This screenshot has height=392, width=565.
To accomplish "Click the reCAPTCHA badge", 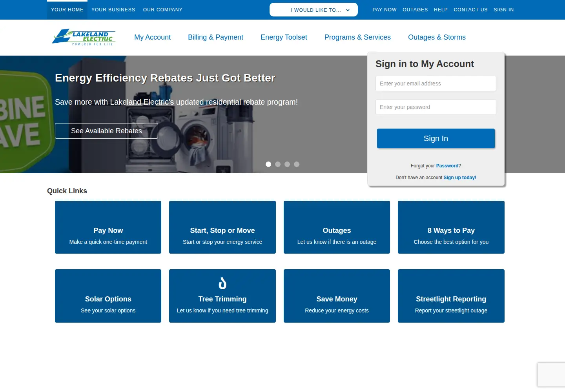I will 551,375.
